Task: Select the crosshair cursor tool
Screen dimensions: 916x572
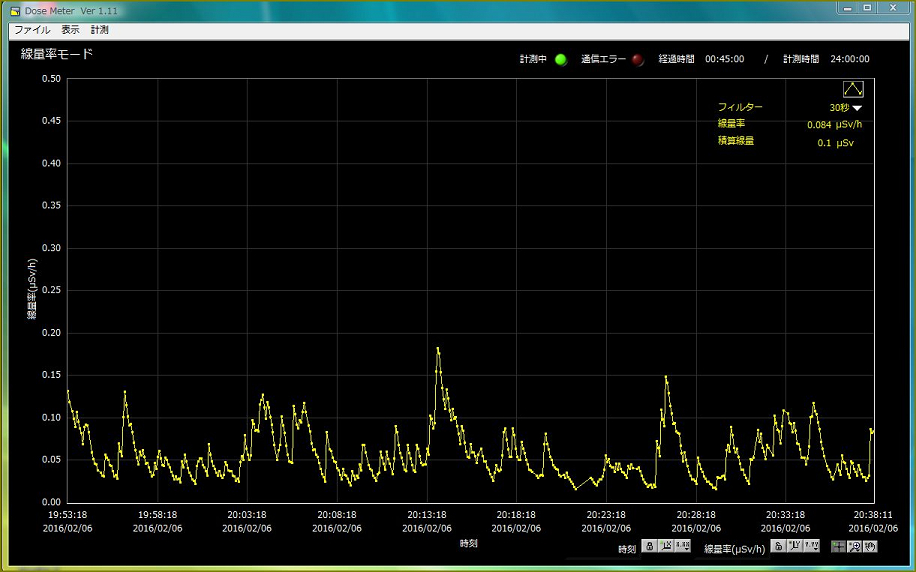Action: point(838,546)
